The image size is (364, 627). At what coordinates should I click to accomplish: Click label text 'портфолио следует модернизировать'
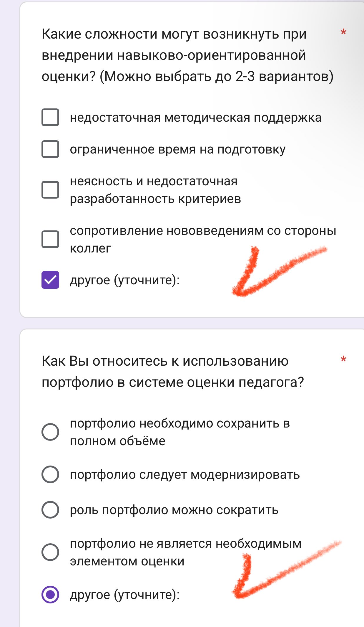185,475
